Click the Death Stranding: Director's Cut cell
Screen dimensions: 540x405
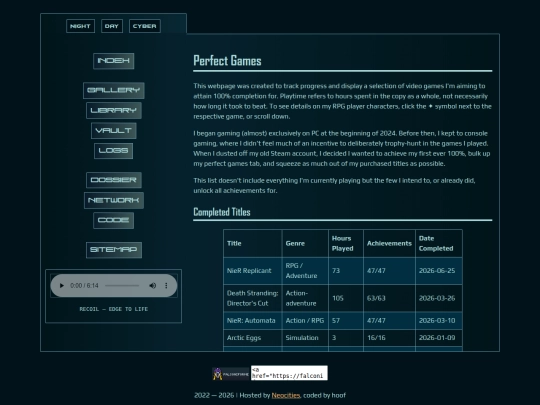[x=253, y=298]
